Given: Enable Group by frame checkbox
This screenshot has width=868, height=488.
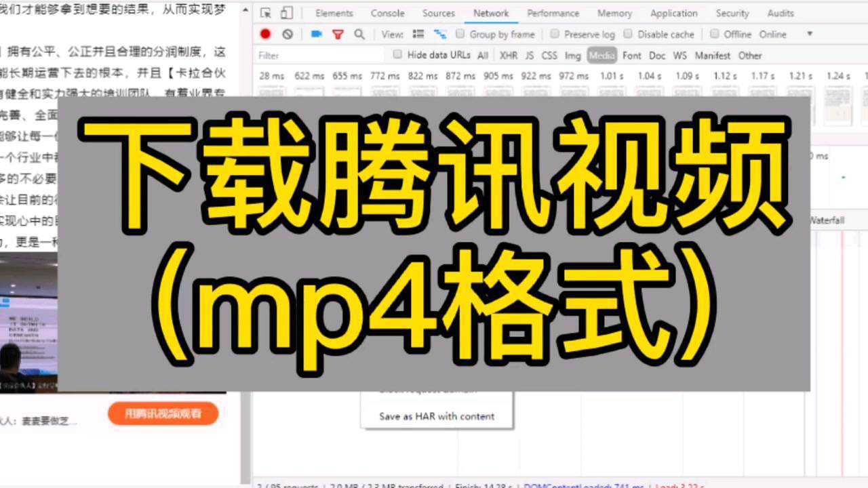Looking at the screenshot, I should point(460,34).
